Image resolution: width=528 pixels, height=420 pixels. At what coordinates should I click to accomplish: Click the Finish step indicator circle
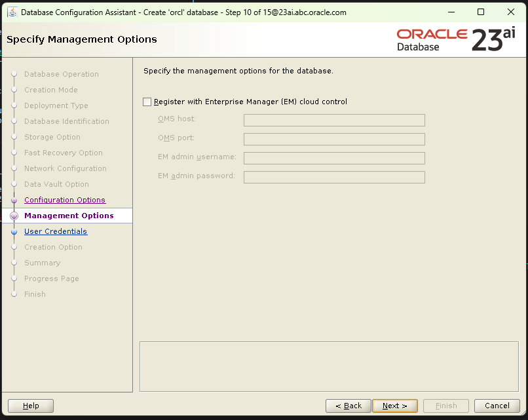[x=14, y=294]
